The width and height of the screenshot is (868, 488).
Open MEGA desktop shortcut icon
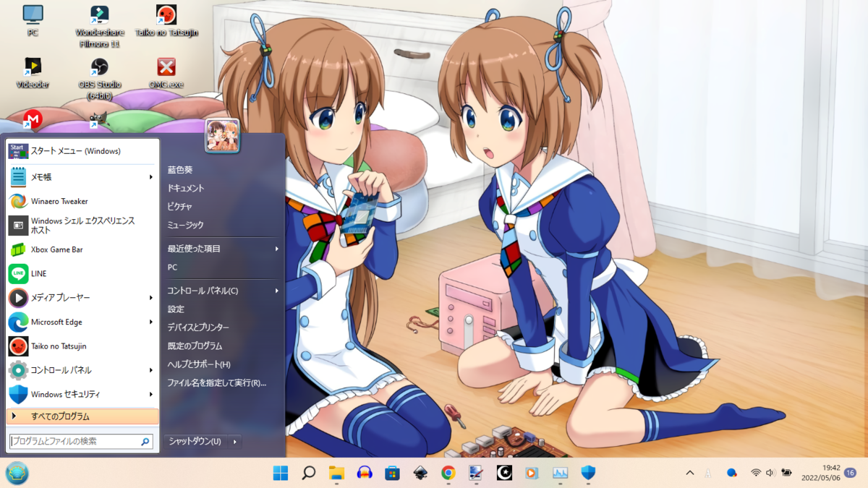coord(33,119)
